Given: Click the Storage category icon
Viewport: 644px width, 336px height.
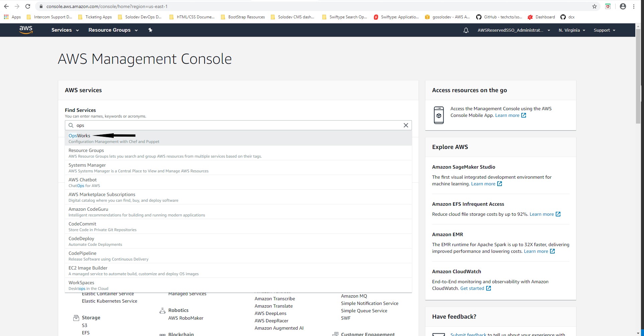Looking at the screenshot, I should coord(76,318).
